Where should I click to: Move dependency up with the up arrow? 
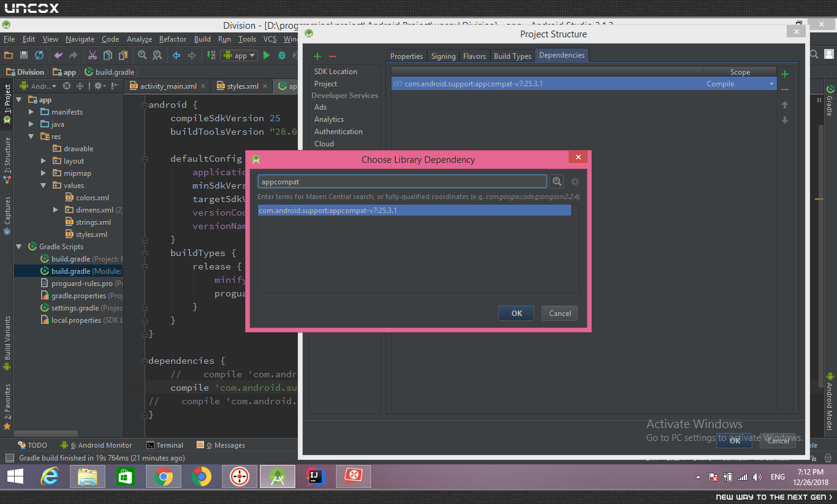[785, 105]
